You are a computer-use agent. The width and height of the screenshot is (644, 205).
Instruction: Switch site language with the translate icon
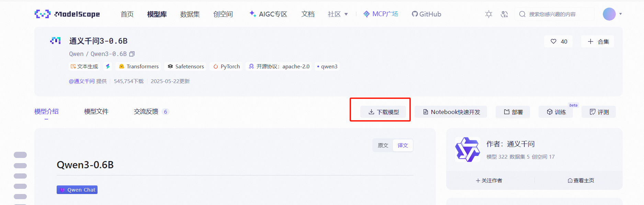(504, 14)
